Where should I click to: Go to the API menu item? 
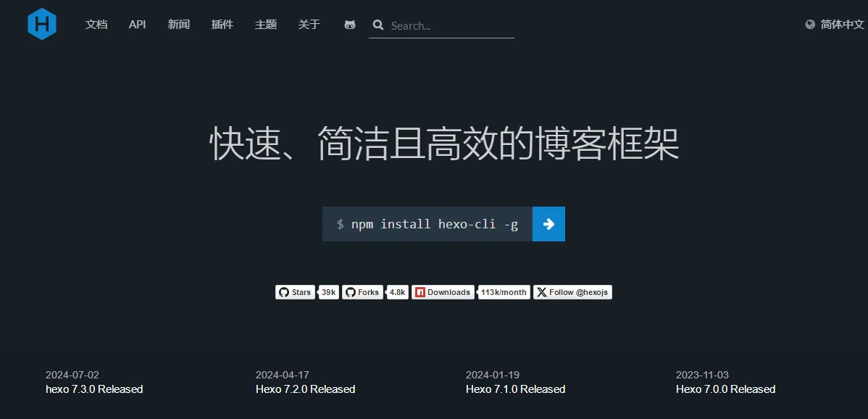click(138, 25)
